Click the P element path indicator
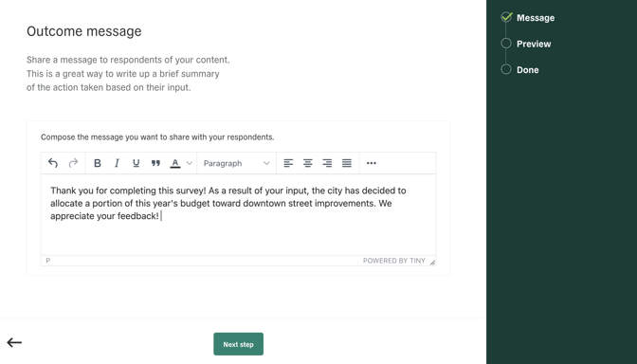Image resolution: width=637 pixels, height=364 pixels. (48, 261)
